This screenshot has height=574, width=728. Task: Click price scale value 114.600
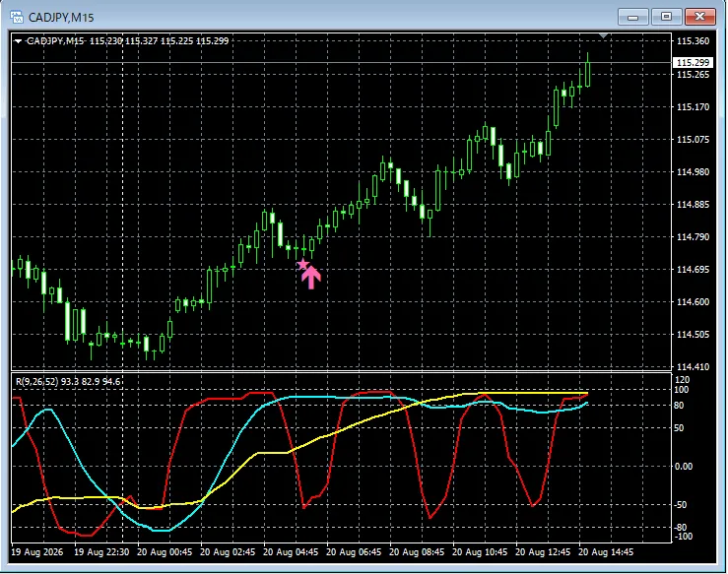click(694, 302)
